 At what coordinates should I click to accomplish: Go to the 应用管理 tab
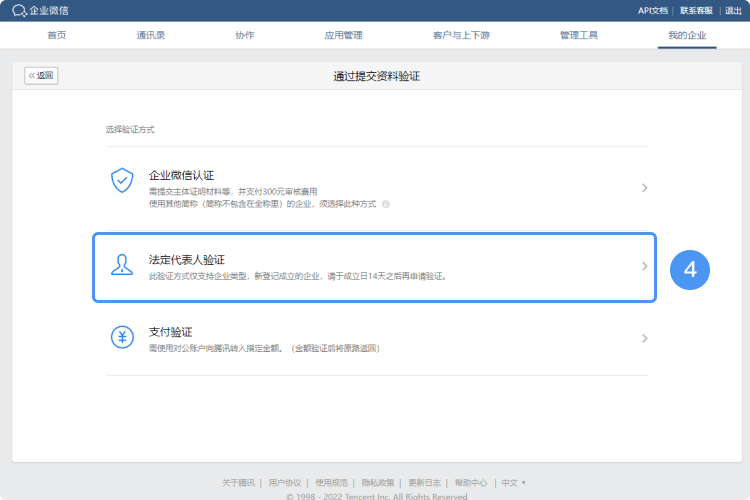(x=343, y=35)
